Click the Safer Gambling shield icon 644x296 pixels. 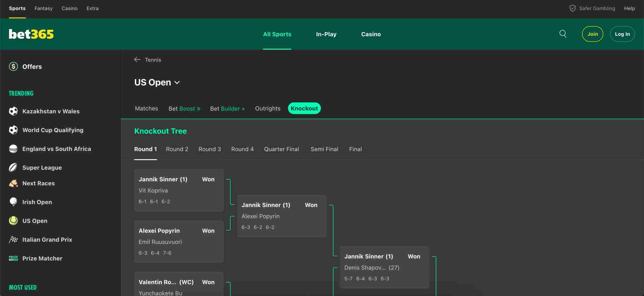point(572,8)
